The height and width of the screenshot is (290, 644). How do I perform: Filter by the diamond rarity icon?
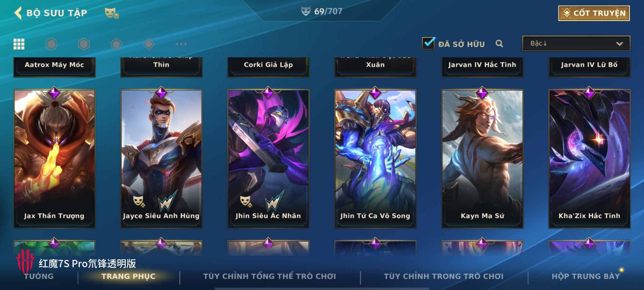(149, 44)
